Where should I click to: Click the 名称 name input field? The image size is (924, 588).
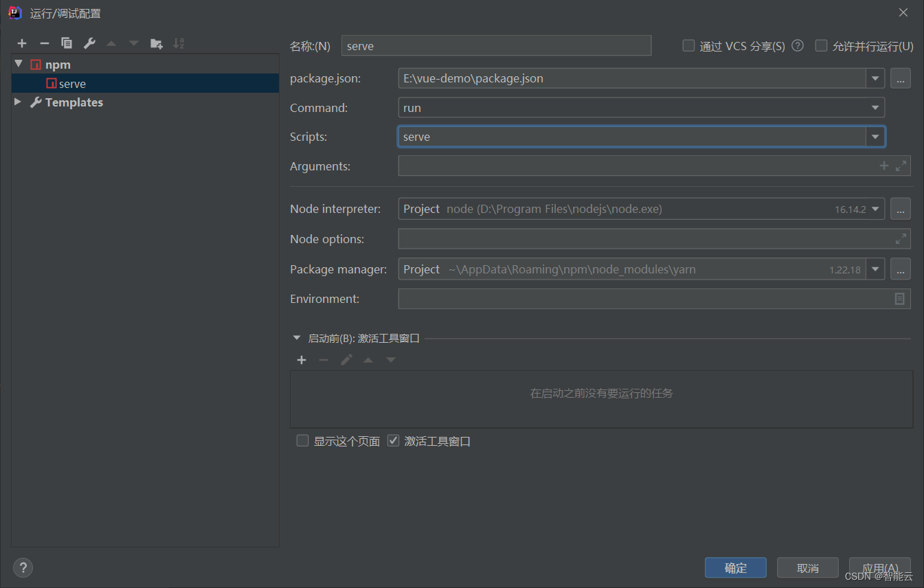point(496,46)
